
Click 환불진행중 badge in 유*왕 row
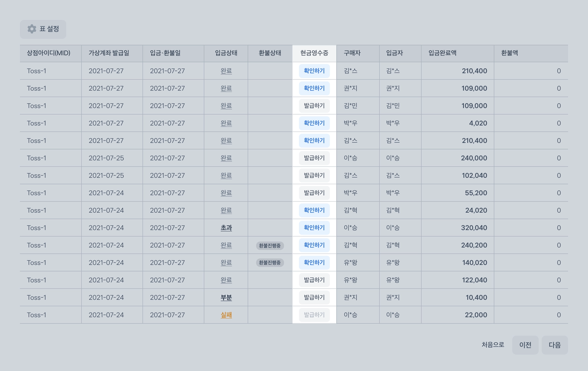[270, 263]
